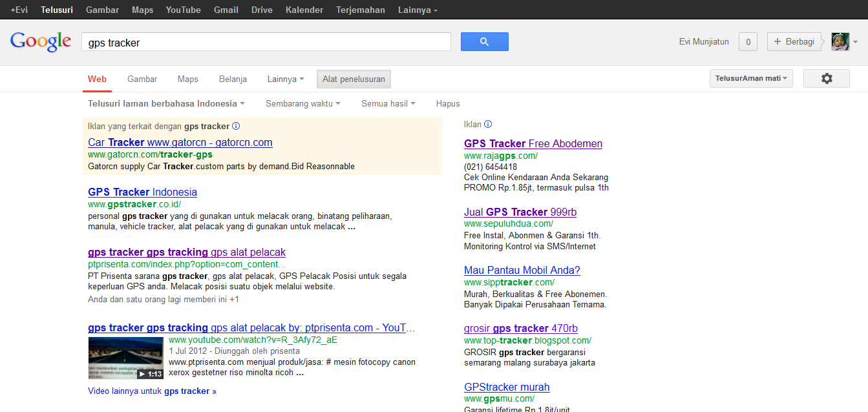
Task: Click the www.sipptracker.com/ URL text
Action: click(509, 282)
